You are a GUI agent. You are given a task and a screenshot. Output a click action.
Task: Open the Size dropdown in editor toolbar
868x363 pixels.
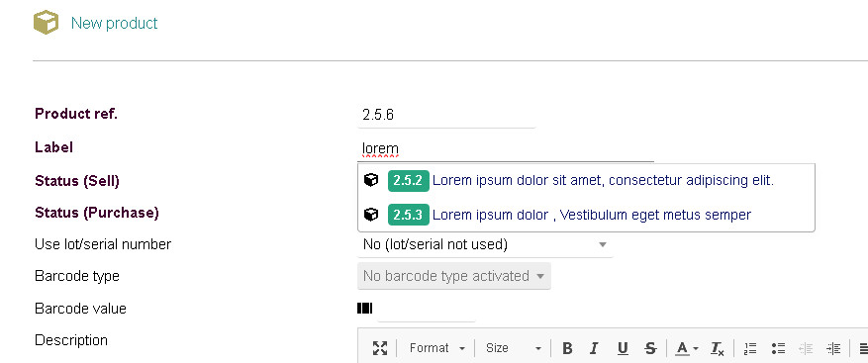tap(513, 348)
